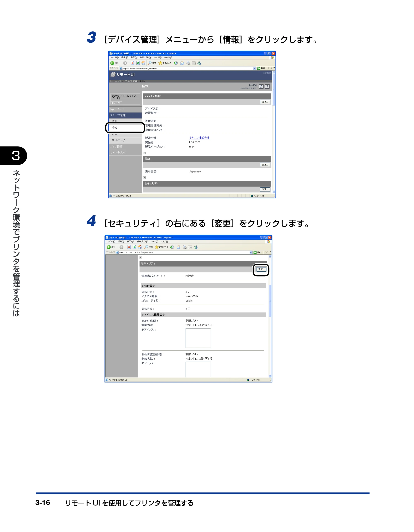Click the Back arrow in the lower IE window

point(109,247)
